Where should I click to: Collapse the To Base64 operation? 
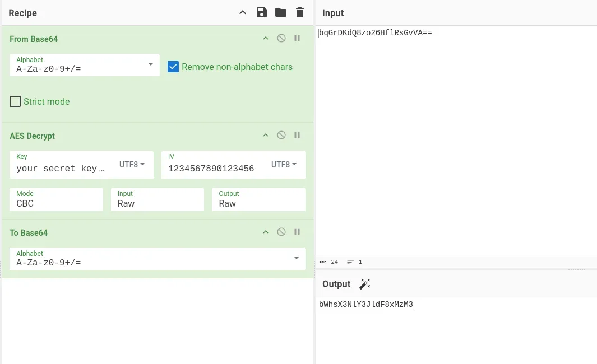click(x=266, y=232)
